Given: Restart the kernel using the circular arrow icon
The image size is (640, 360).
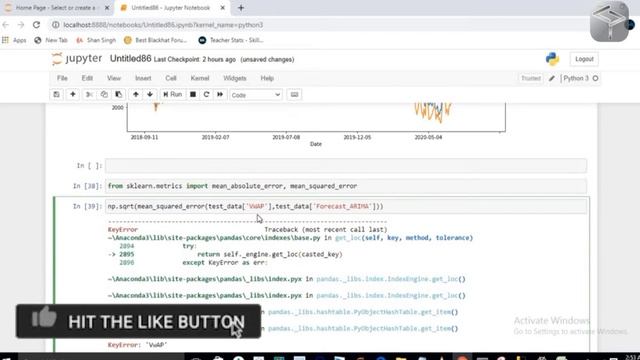Looking at the screenshot, I should pyautogui.click(x=206, y=95).
